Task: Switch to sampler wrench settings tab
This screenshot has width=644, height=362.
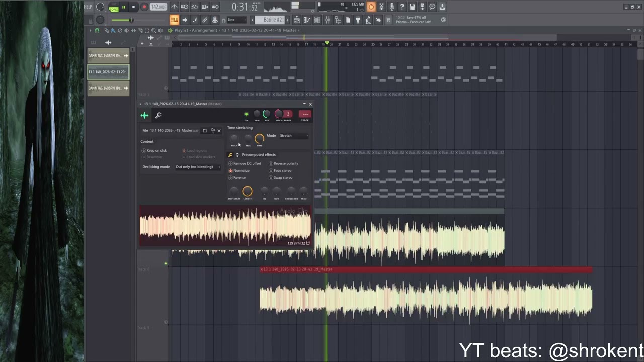Action: click(158, 115)
